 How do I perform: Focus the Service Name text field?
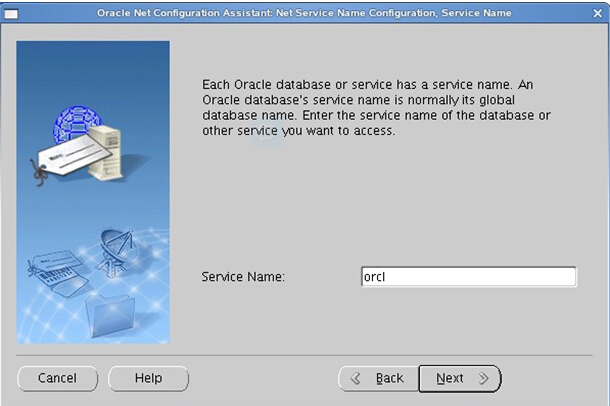(468, 277)
